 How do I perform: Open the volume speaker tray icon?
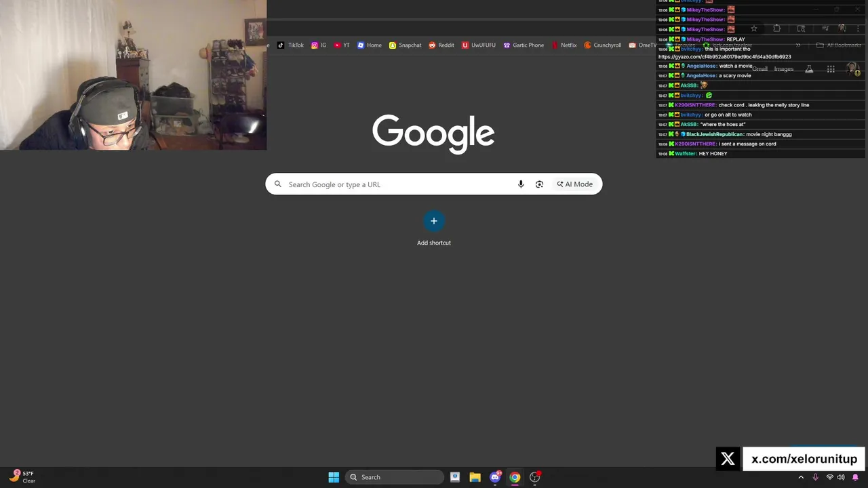tap(841, 477)
